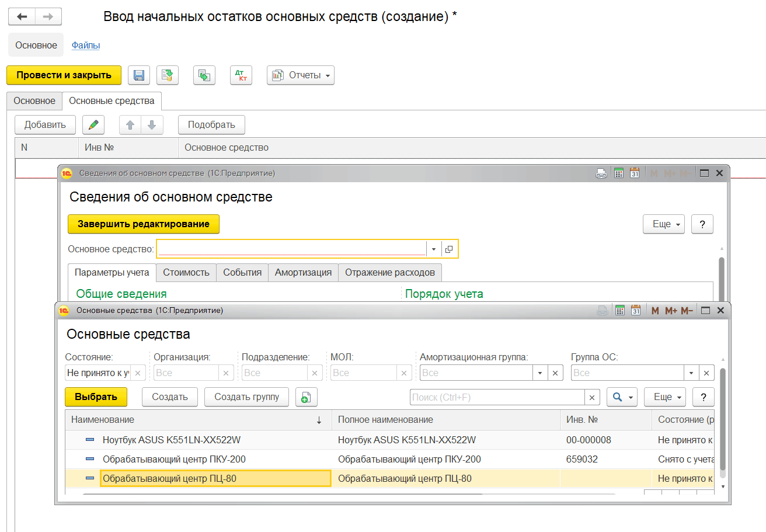Expand the Основное средство field dropdown arrow
This screenshot has width=766, height=532.
coord(434,249)
